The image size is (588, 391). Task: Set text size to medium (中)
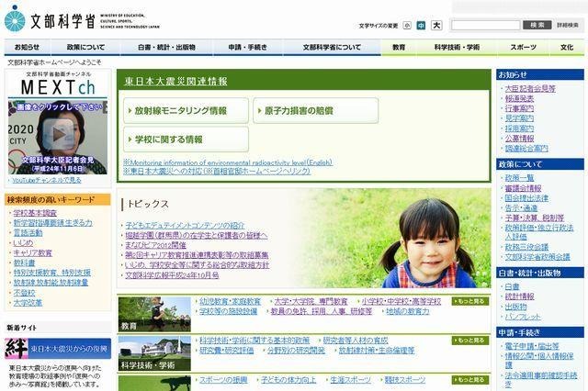pyautogui.click(x=421, y=26)
